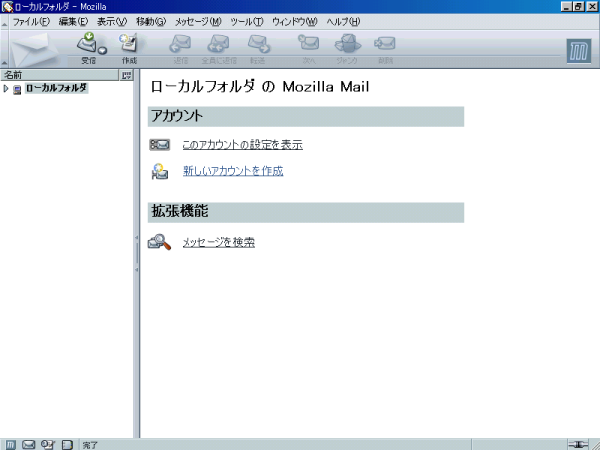Screen dimensions: 600x450
Task: Click the account settings envelope icon
Action: point(160,145)
